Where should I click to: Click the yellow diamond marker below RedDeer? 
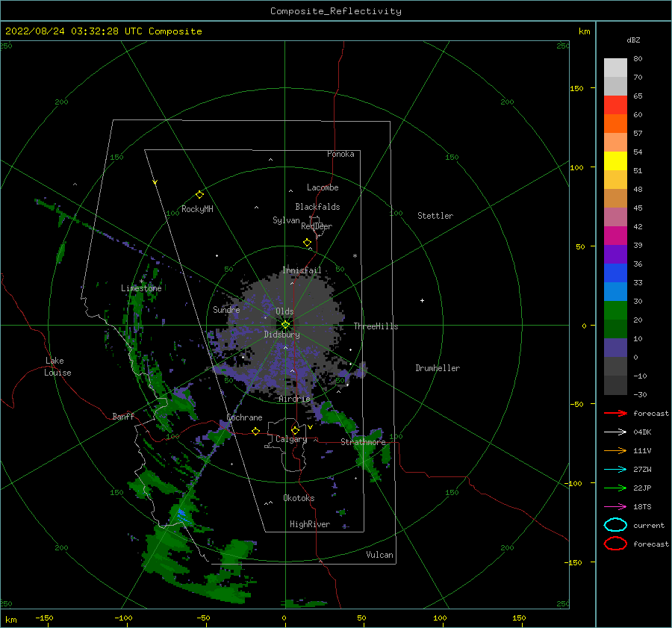[x=307, y=243]
